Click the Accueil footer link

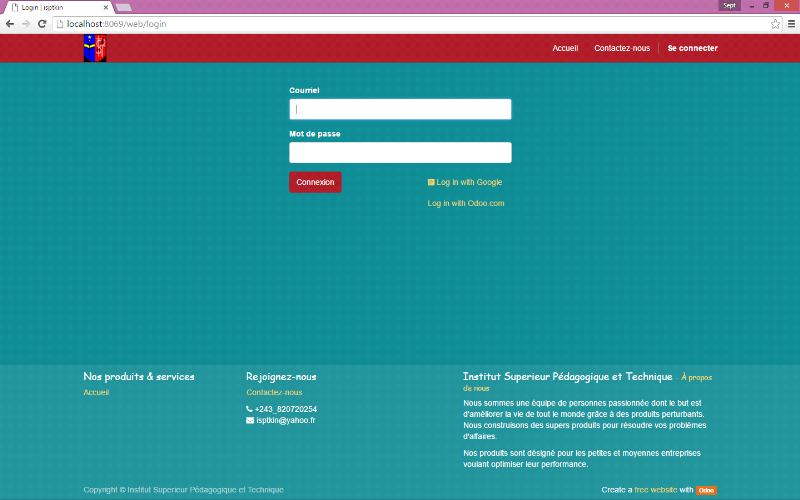coord(96,392)
